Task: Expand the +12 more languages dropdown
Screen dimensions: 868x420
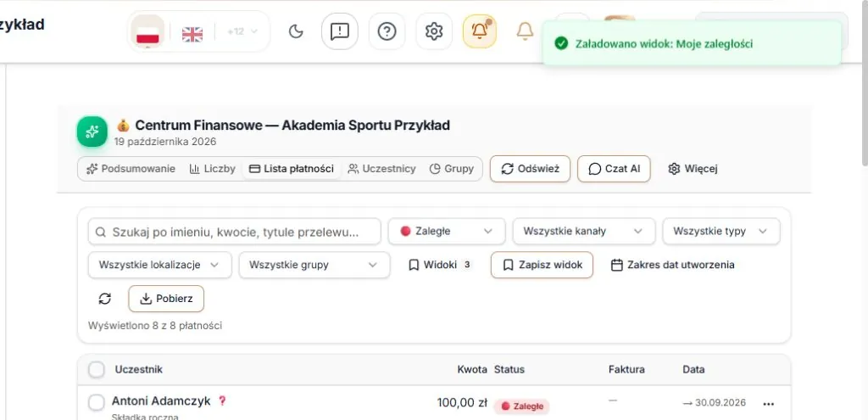Action: pos(242,31)
